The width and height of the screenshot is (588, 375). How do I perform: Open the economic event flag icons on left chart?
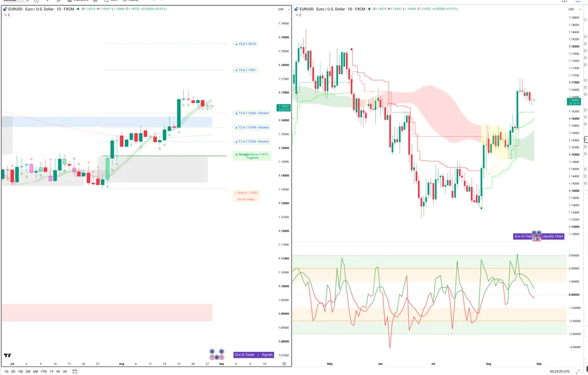[217, 354]
